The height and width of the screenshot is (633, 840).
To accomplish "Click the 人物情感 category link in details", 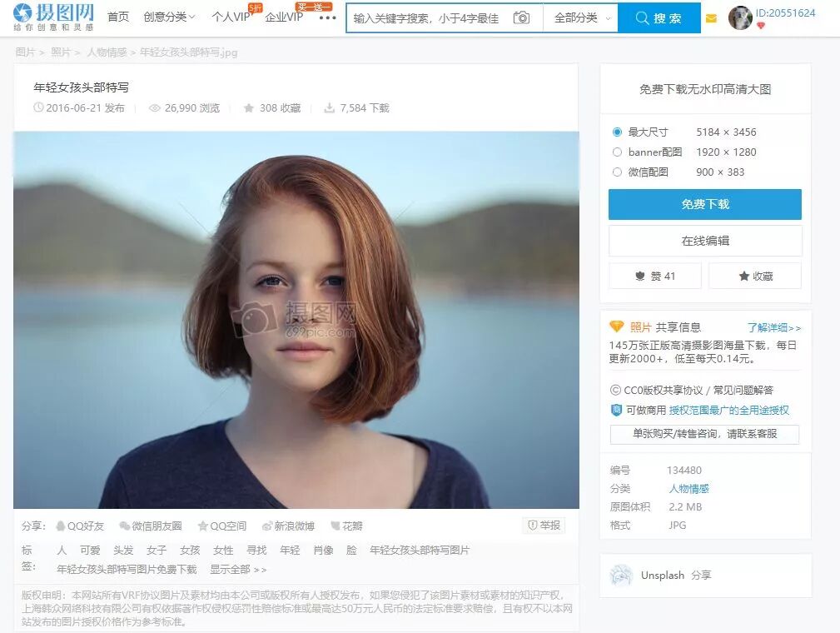I will click(x=689, y=489).
